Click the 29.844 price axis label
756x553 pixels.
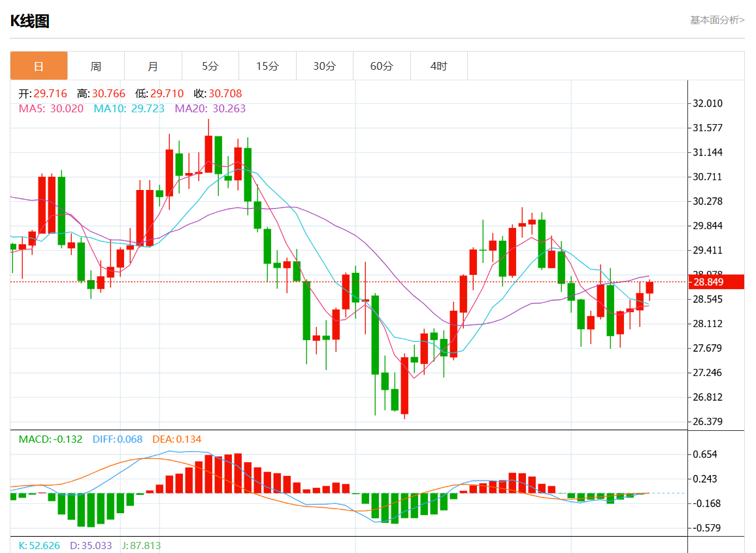coord(707,225)
